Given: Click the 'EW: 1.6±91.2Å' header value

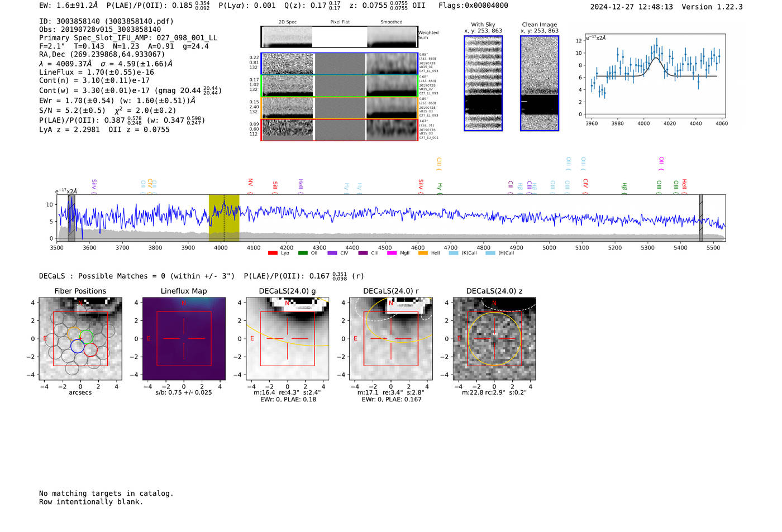Looking at the screenshot, I should 68,6.
